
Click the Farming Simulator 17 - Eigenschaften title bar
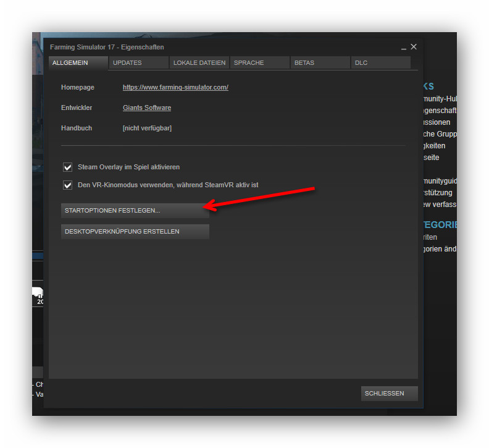tap(216, 48)
